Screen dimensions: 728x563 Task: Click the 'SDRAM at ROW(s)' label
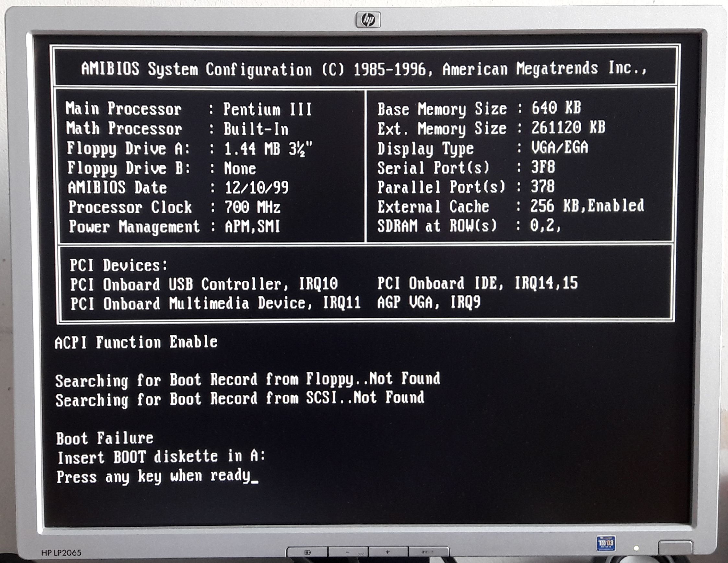click(x=437, y=226)
